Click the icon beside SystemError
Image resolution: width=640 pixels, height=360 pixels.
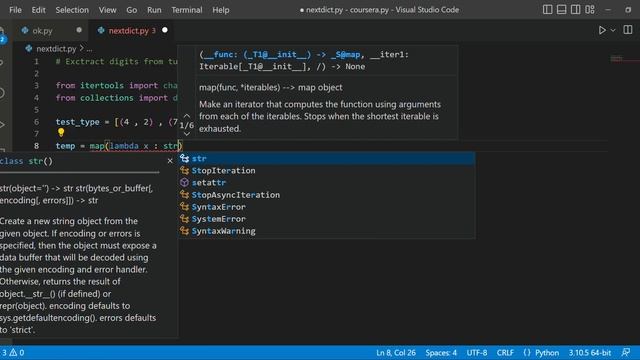[184, 219]
